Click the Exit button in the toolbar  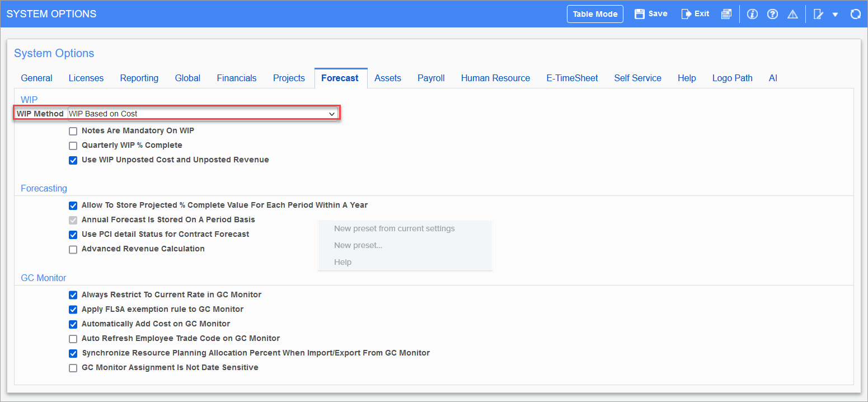coord(695,14)
